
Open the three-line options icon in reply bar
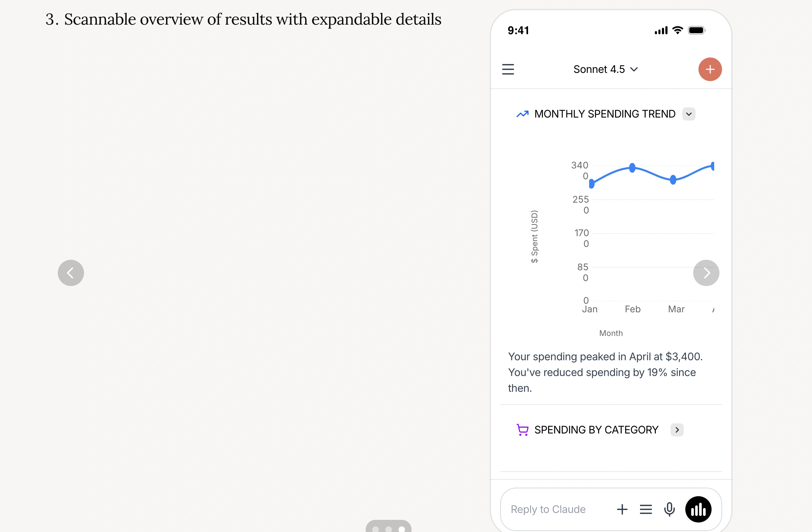pyautogui.click(x=646, y=509)
